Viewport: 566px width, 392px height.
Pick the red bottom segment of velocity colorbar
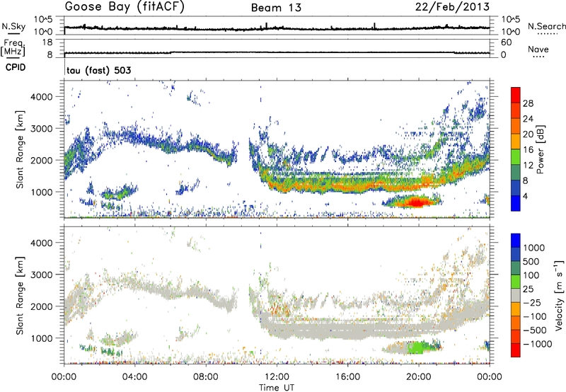(516, 350)
